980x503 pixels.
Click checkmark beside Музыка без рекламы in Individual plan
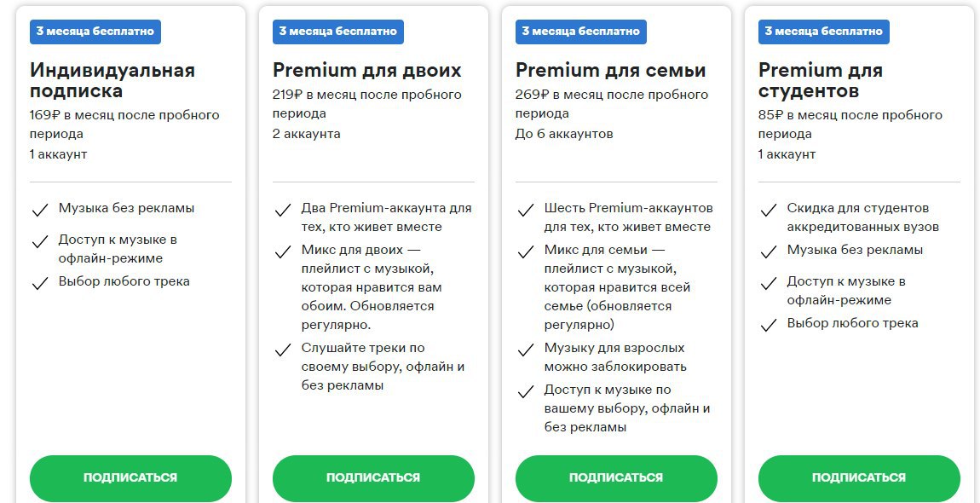[x=40, y=210]
